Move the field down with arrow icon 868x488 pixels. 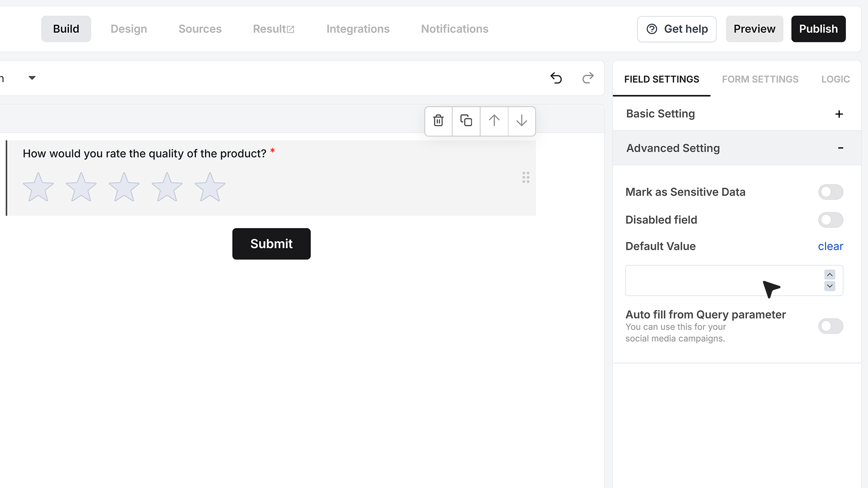522,121
